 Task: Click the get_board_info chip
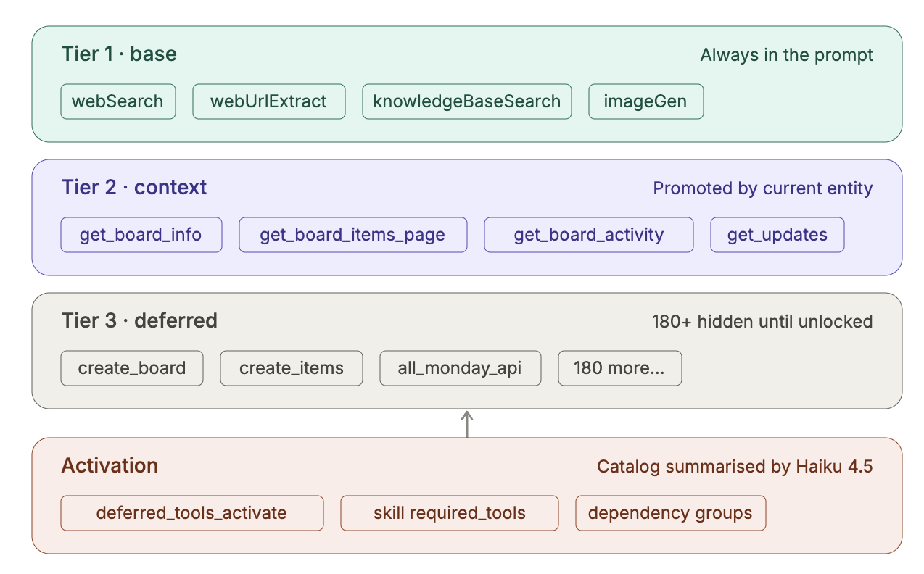pyautogui.click(x=141, y=235)
